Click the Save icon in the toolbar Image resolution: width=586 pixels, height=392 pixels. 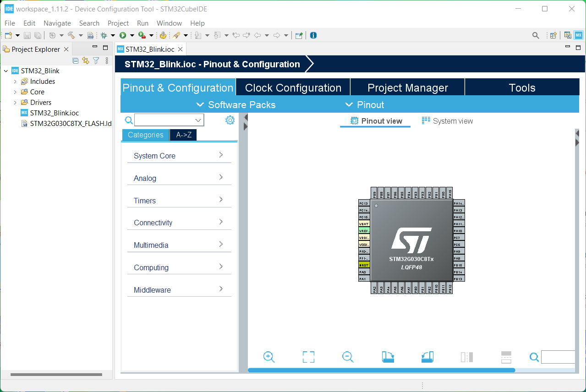(x=27, y=35)
